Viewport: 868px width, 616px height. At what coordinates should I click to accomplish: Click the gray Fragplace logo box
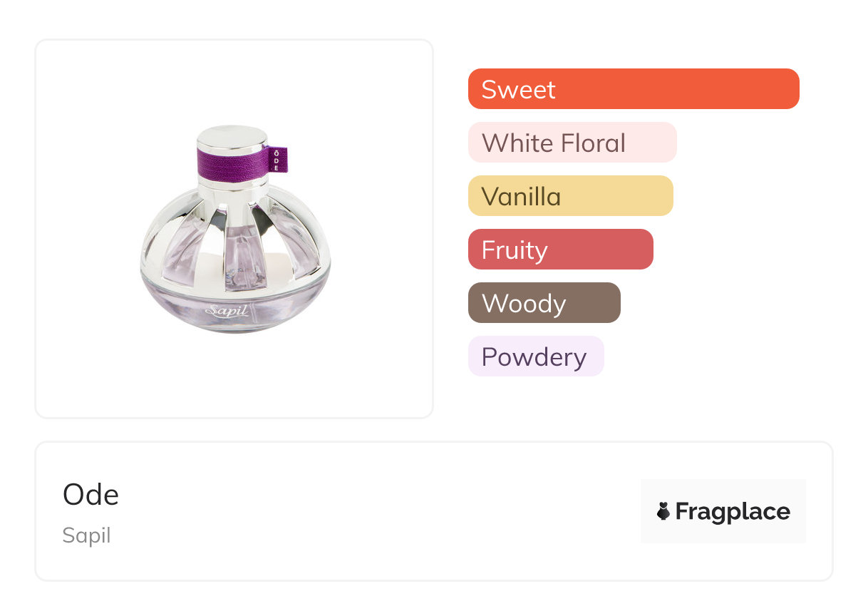click(723, 492)
